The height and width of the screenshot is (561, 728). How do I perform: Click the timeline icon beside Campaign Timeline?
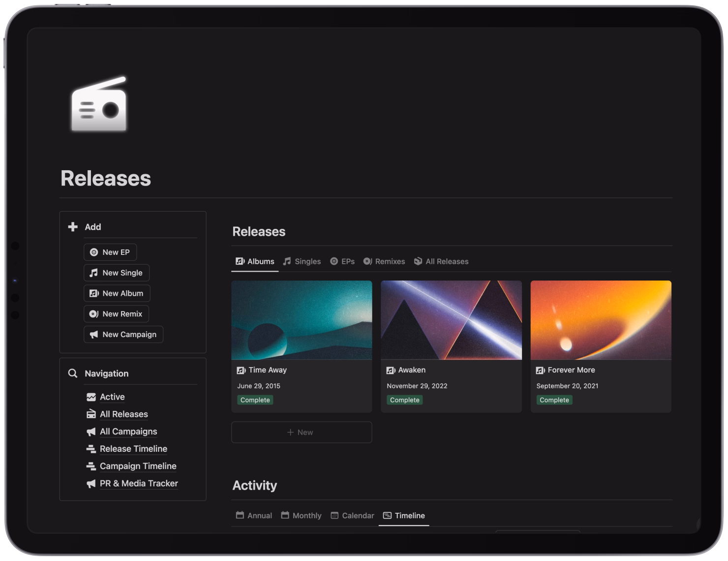[x=91, y=466]
